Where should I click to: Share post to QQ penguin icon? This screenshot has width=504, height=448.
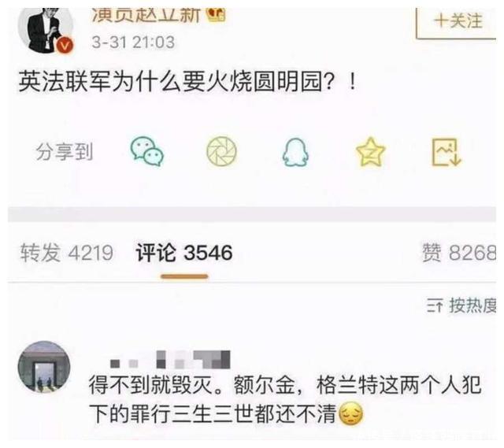(295, 152)
